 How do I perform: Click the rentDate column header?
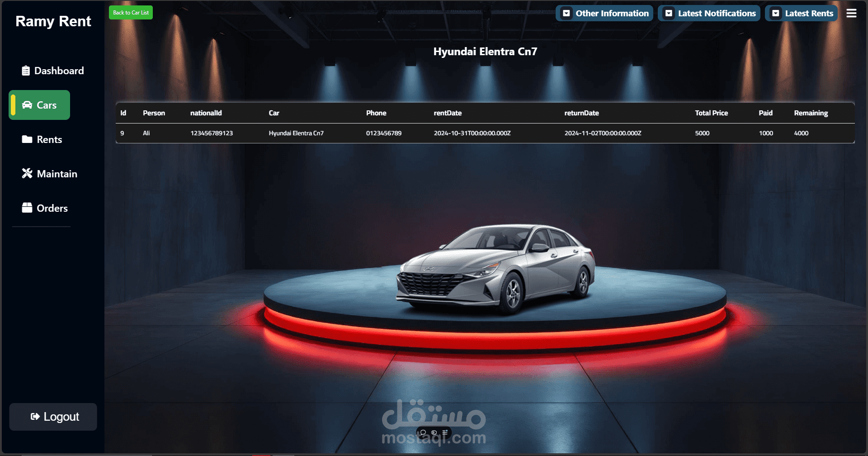(448, 113)
